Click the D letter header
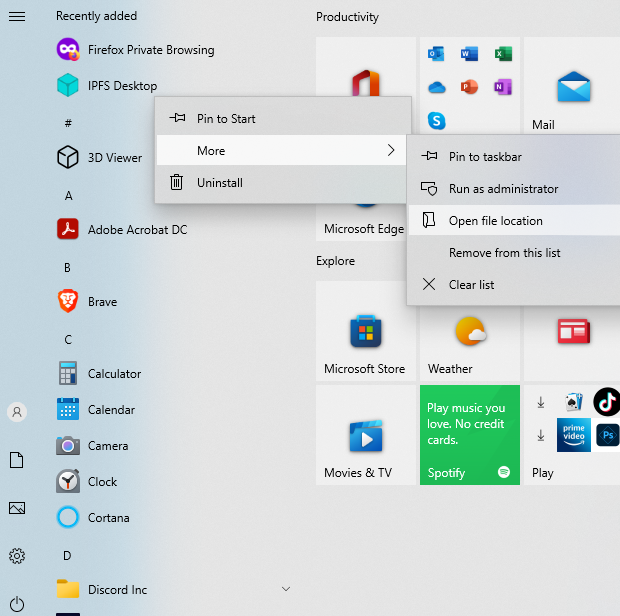 tap(67, 556)
